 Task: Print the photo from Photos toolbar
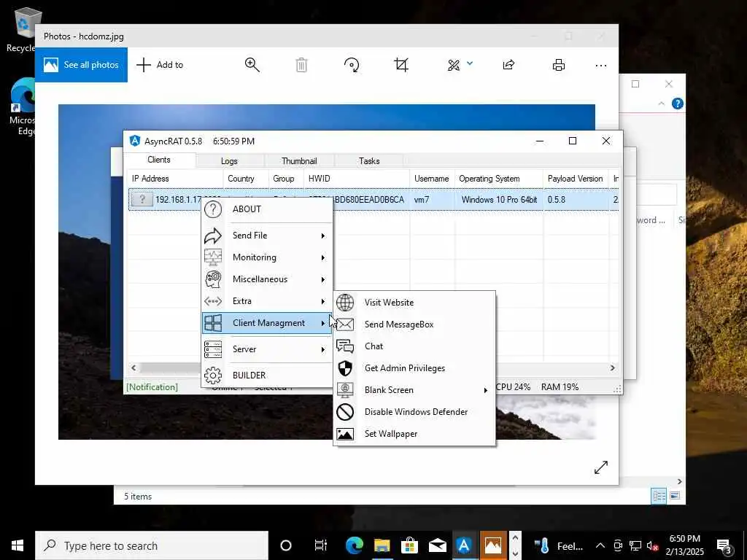(559, 65)
